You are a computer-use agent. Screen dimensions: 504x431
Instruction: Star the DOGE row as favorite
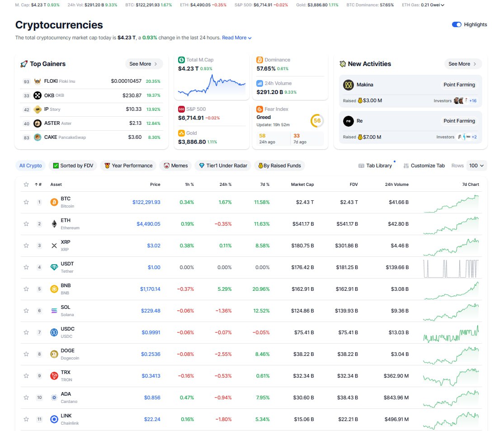26,354
